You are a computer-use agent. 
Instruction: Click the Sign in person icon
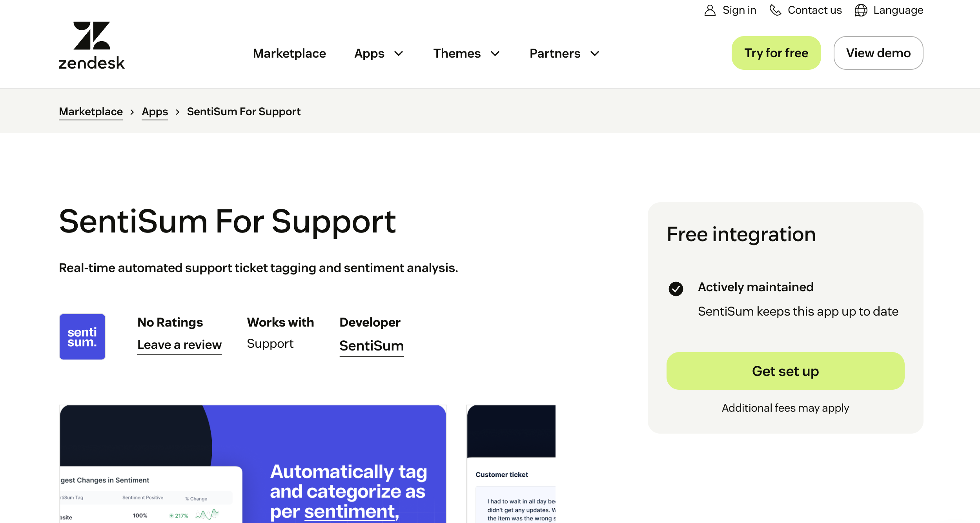tap(709, 10)
